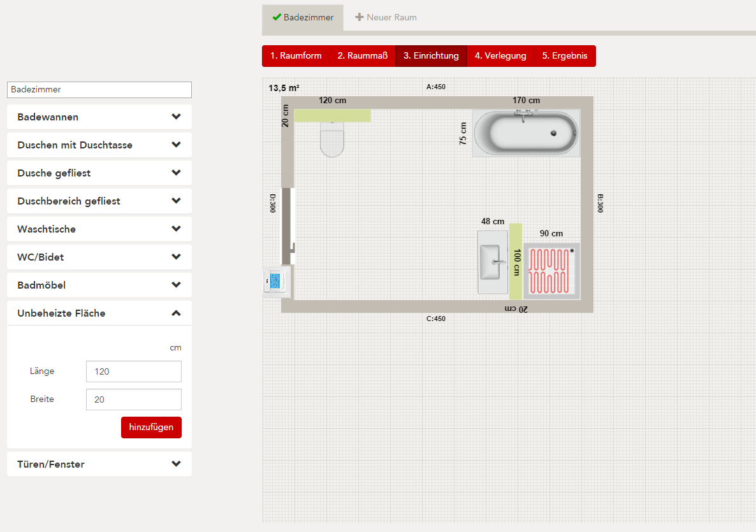Click the 13,5 m² area label
The width and height of the screenshot is (756, 532).
284,88
